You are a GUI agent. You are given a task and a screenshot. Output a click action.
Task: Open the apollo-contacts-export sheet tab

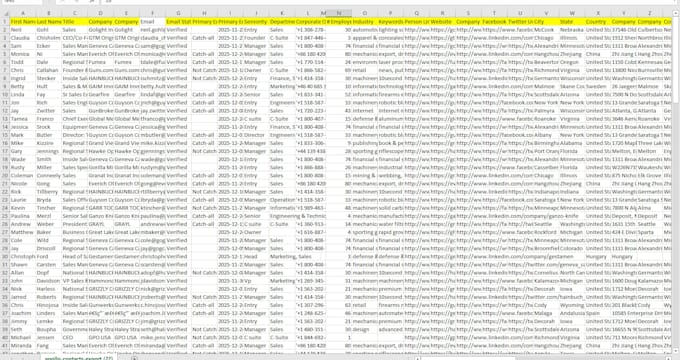(79, 358)
